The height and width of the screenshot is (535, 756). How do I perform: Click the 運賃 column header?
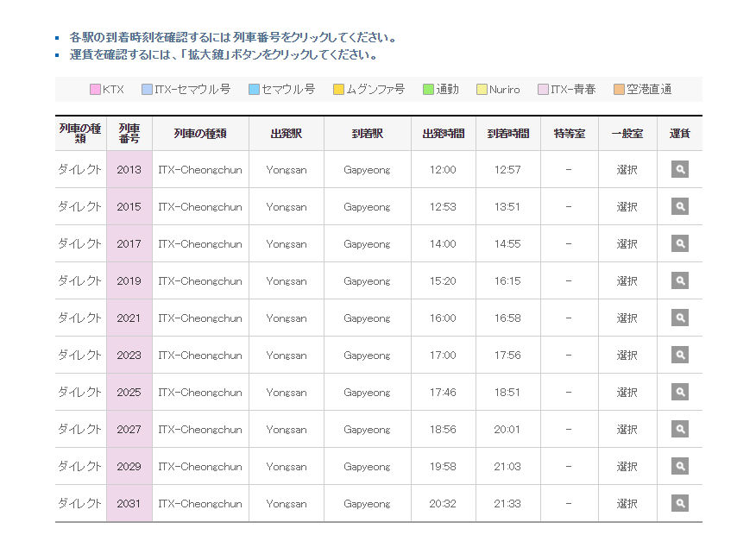pyautogui.click(x=679, y=133)
